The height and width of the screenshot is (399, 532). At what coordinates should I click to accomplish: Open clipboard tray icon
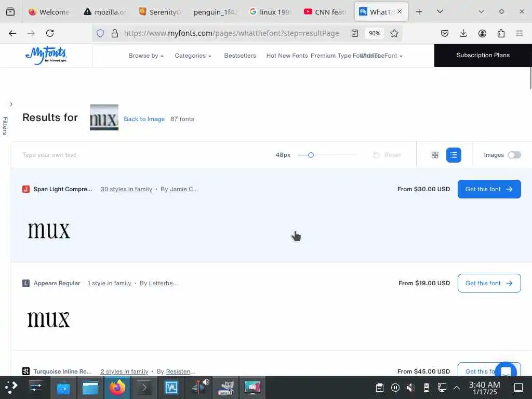tap(380, 388)
